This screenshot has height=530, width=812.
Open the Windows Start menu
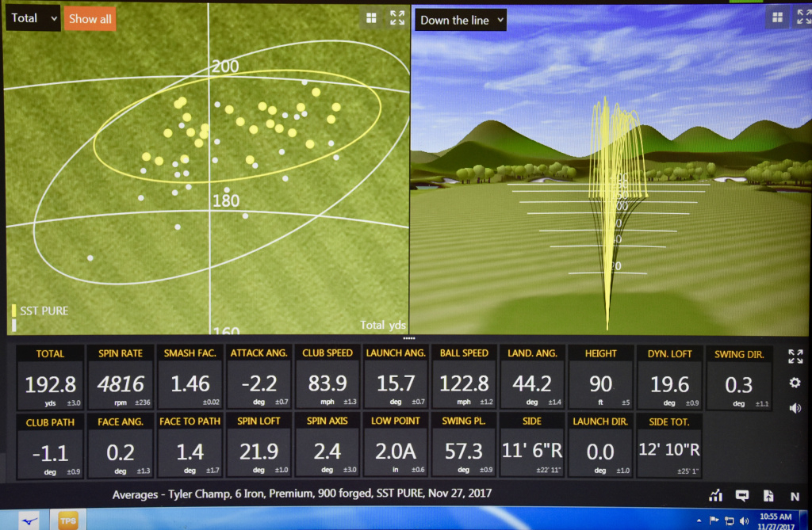(10, 520)
